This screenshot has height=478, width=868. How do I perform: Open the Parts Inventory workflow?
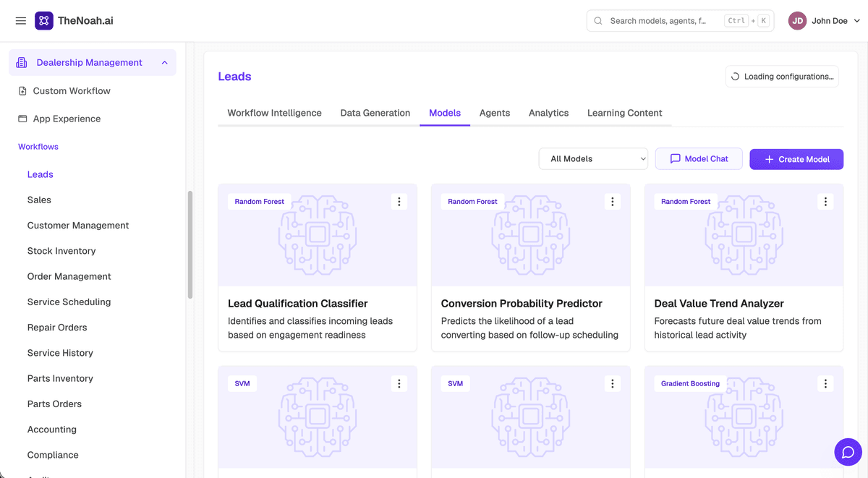point(60,379)
